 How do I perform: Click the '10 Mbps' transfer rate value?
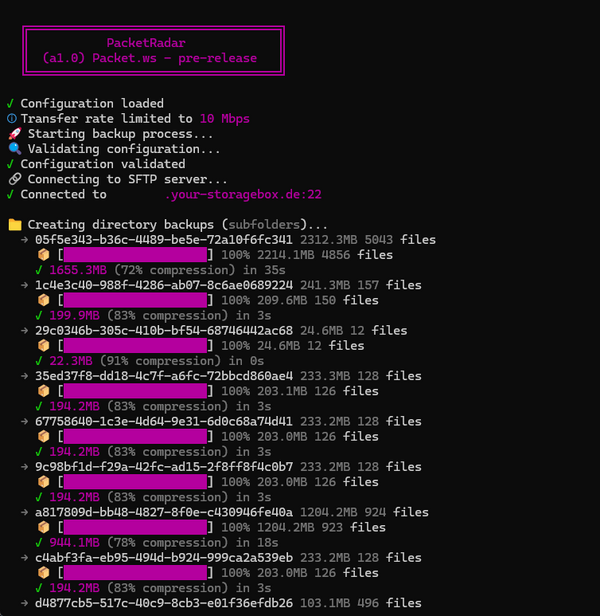(225, 119)
